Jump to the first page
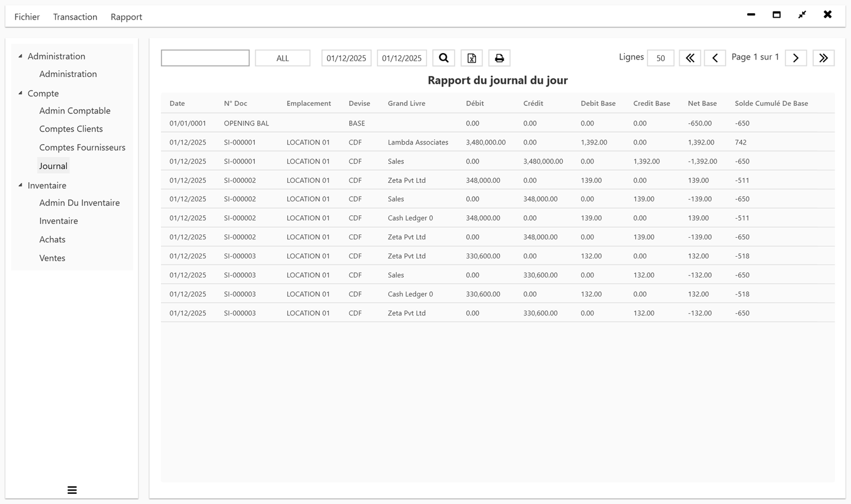The height and width of the screenshot is (504, 851). click(690, 58)
